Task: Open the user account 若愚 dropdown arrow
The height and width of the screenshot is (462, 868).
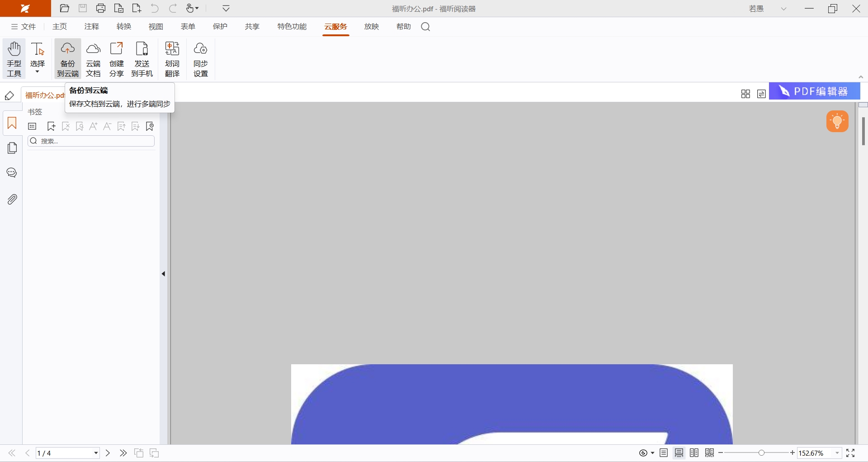Action: (784, 9)
